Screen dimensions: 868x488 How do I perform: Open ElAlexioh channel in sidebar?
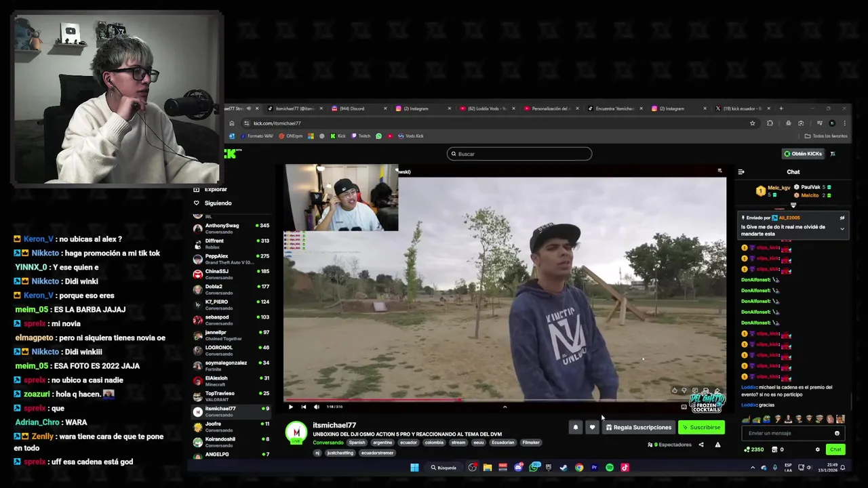(x=231, y=381)
